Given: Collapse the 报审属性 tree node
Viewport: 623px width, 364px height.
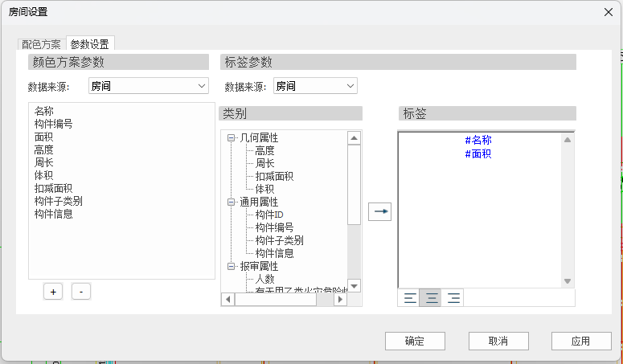Looking at the screenshot, I should coord(231,266).
